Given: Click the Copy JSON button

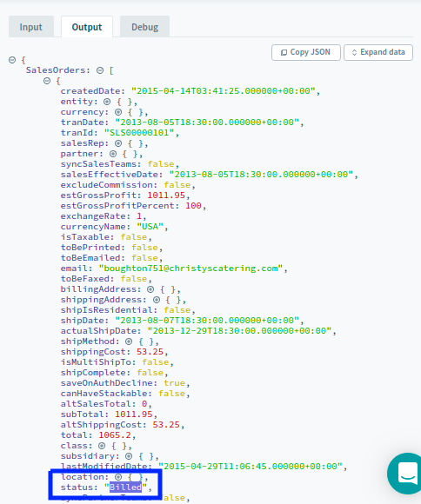Looking at the screenshot, I should coord(306,52).
